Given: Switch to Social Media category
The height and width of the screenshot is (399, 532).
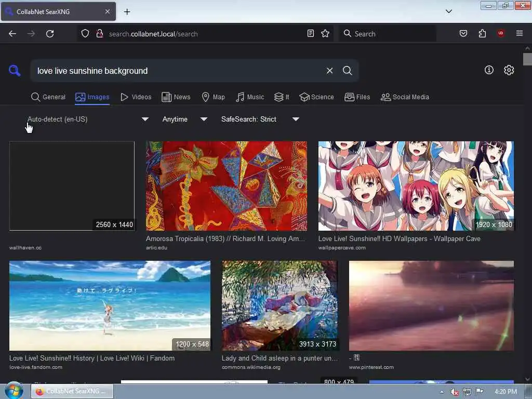Looking at the screenshot, I should [x=405, y=97].
